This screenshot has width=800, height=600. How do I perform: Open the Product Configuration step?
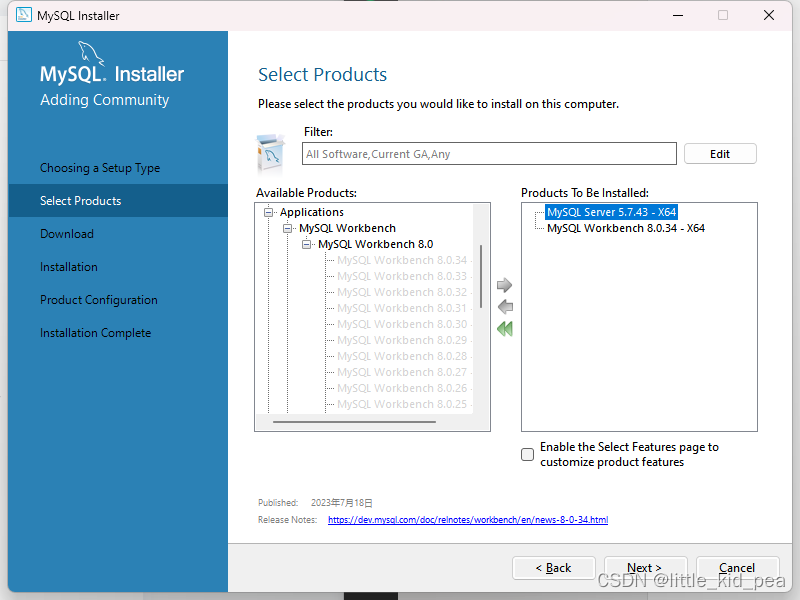99,300
